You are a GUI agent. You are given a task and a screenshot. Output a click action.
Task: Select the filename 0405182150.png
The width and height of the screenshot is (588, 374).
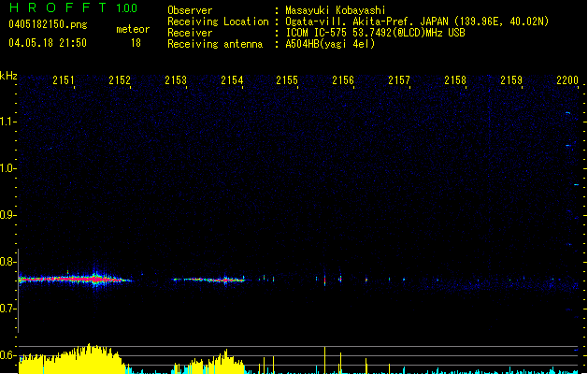coord(48,24)
